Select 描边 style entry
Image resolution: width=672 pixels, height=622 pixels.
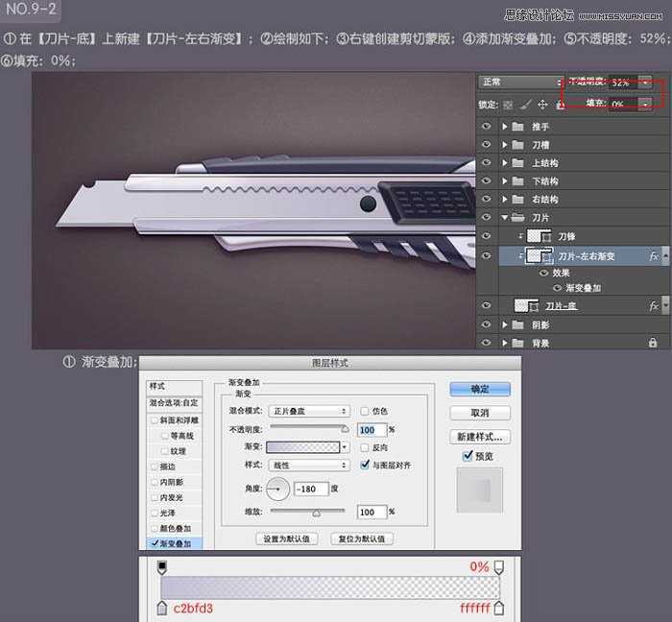point(168,466)
